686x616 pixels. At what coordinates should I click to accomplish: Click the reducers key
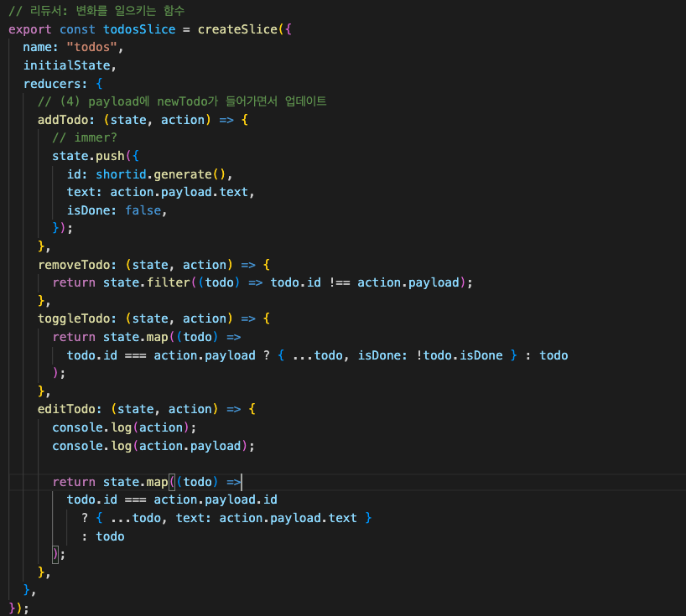coord(55,84)
